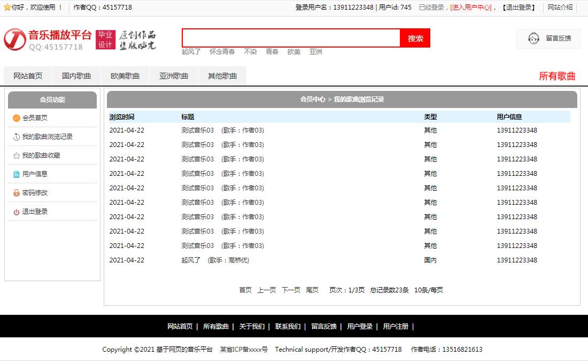Open the 国内歌曲 navigation tab

76,76
